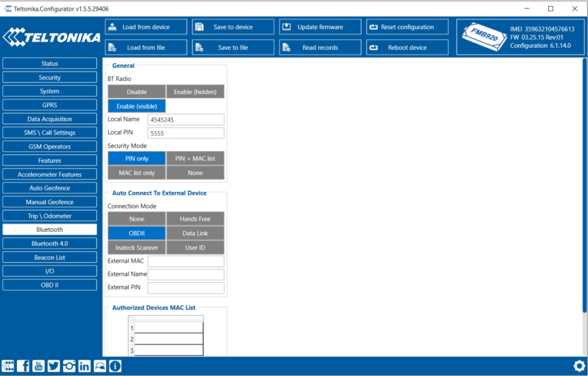Viewport: 588px width, 376px height.
Task: Set BT Radio to Enable (hidden)
Action: [x=195, y=91]
